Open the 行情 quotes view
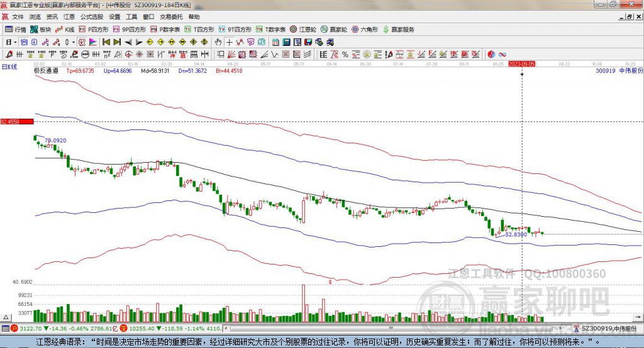644x348 pixels. coord(16,30)
